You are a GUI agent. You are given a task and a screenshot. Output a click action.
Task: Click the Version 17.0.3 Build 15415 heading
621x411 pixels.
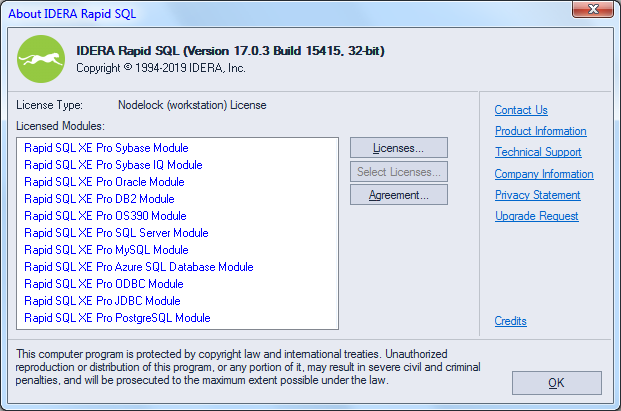(x=230, y=51)
